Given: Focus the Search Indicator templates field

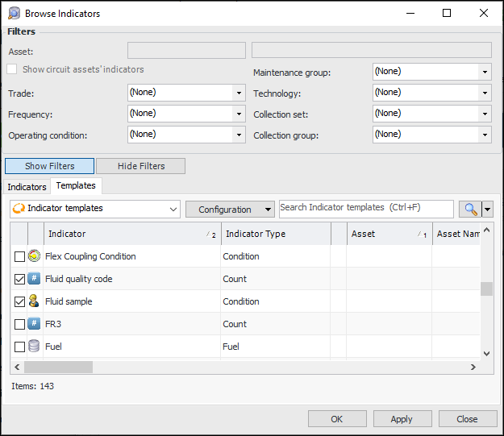Looking at the screenshot, I should [x=365, y=208].
